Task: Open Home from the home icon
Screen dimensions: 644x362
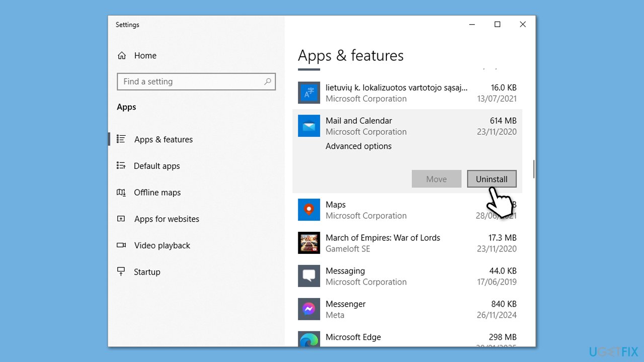Action: point(122,56)
